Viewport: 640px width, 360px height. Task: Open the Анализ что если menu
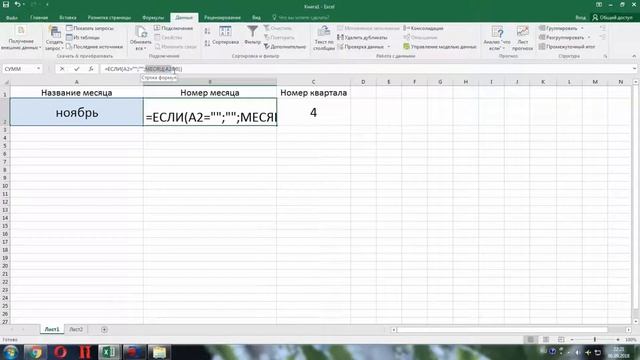[x=497, y=38]
